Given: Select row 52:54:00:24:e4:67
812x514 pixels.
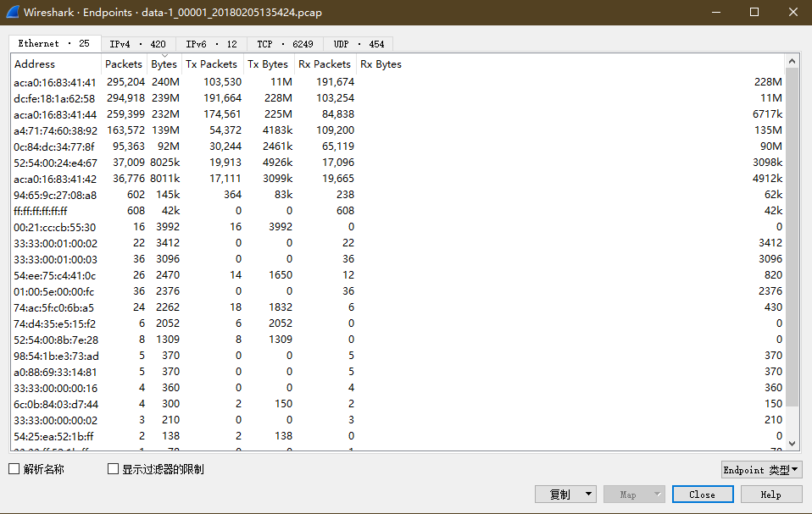Looking at the screenshot, I should (x=398, y=163).
